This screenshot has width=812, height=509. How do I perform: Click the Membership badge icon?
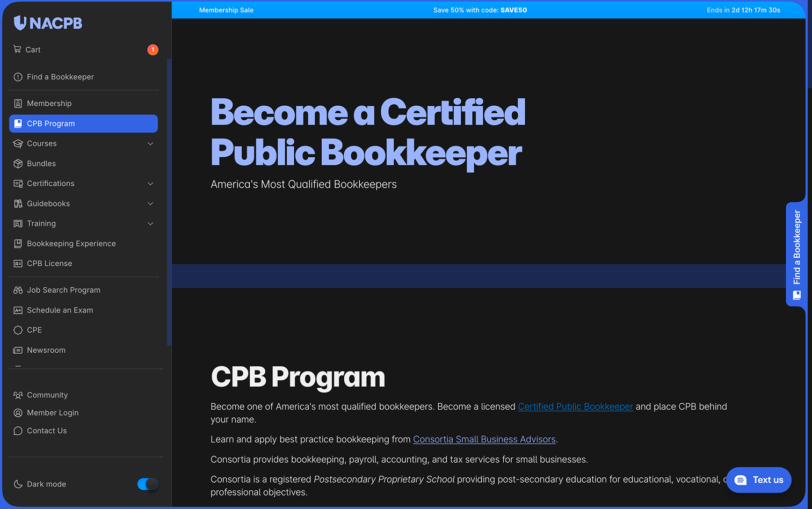[x=18, y=104]
